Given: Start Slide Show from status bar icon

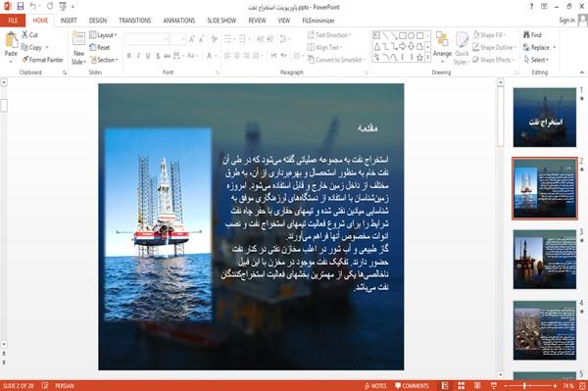Looking at the screenshot, I should click(494, 385).
